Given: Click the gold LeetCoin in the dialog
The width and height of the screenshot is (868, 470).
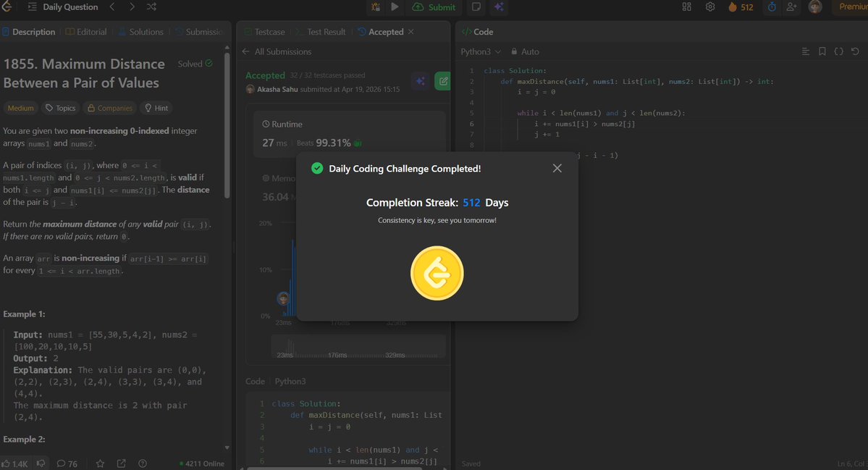Looking at the screenshot, I should [x=437, y=273].
